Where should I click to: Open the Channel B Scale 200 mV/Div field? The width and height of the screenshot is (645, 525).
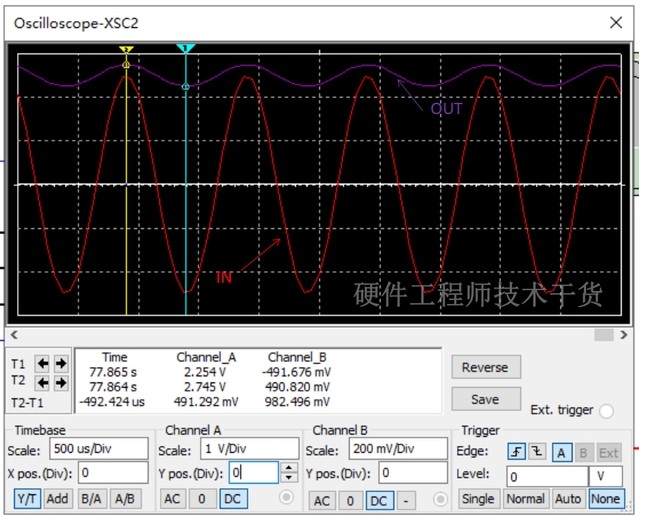398,448
